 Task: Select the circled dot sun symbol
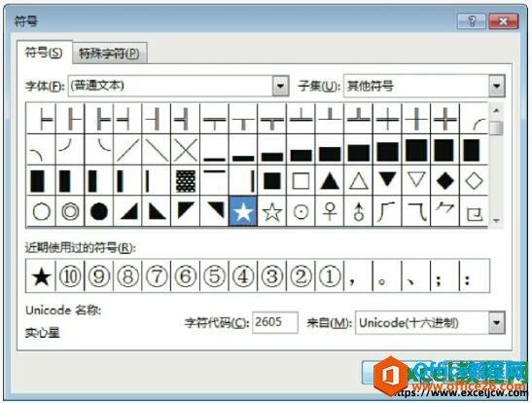click(x=301, y=211)
